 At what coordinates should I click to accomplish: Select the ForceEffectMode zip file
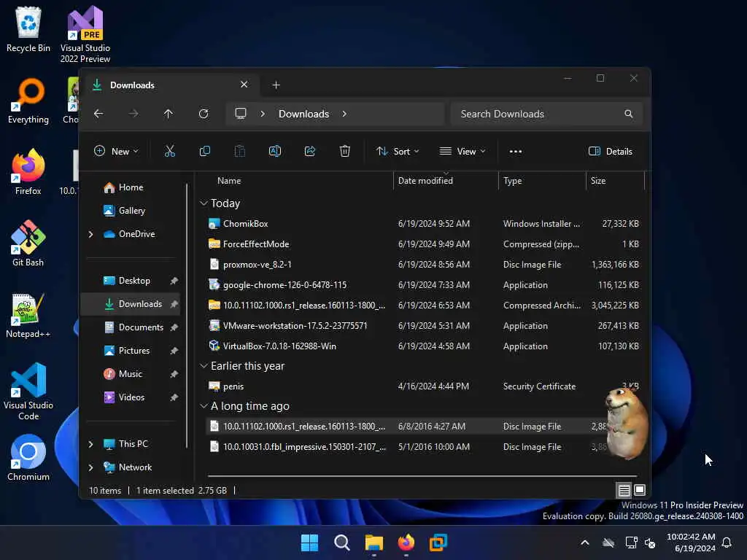pos(423,244)
